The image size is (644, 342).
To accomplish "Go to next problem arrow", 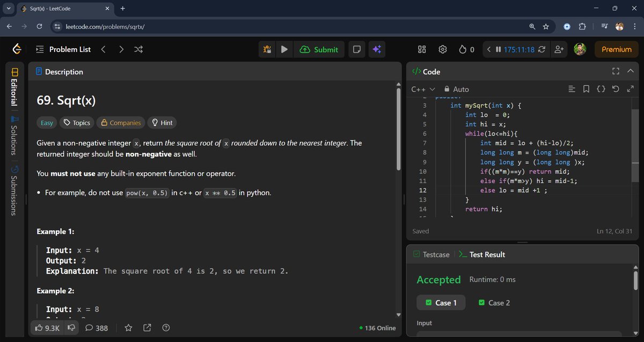I will [121, 49].
